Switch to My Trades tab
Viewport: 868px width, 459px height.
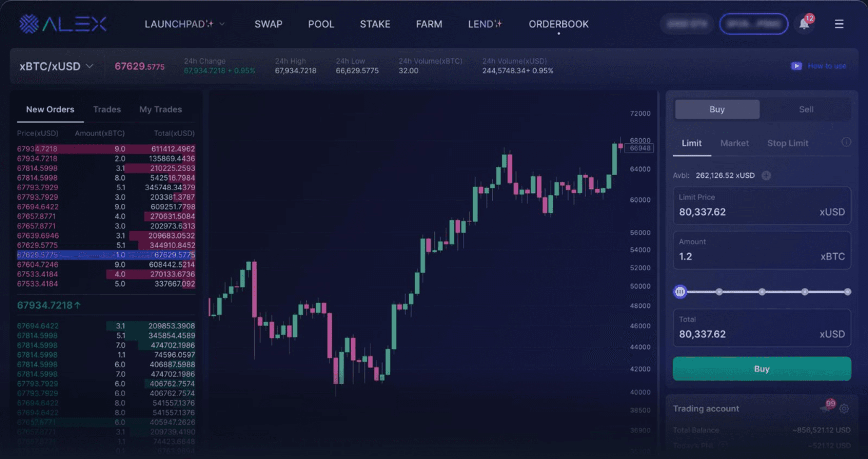[161, 109]
